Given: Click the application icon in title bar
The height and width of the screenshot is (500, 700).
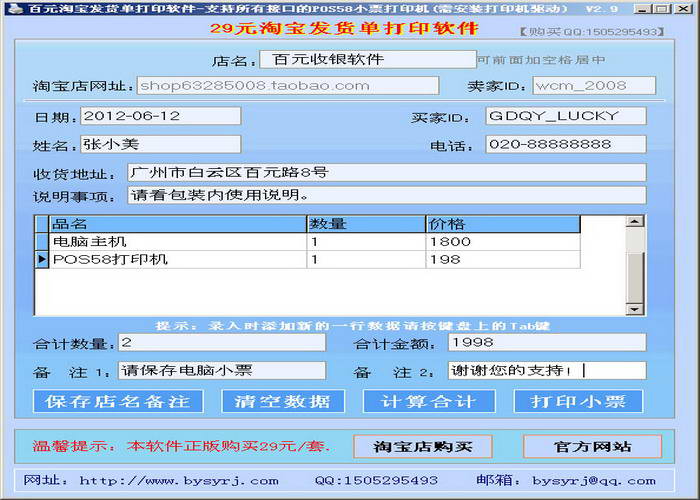Looking at the screenshot, I should point(15,8).
